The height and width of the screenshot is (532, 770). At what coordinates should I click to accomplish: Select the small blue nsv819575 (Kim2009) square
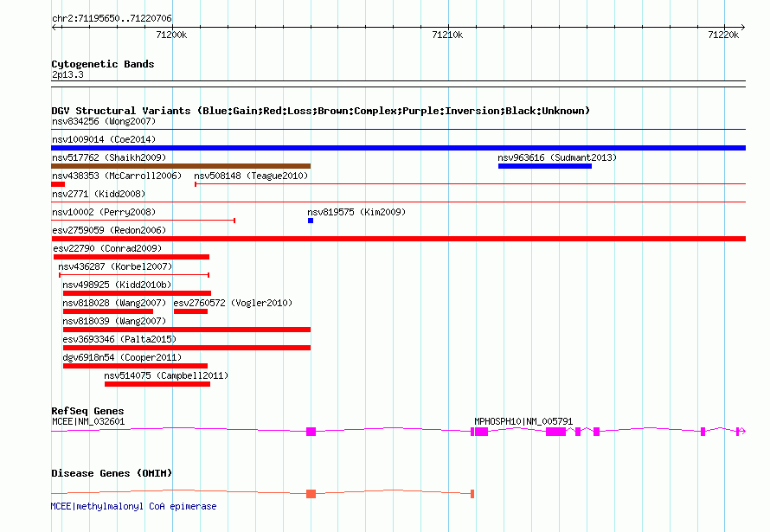click(311, 221)
